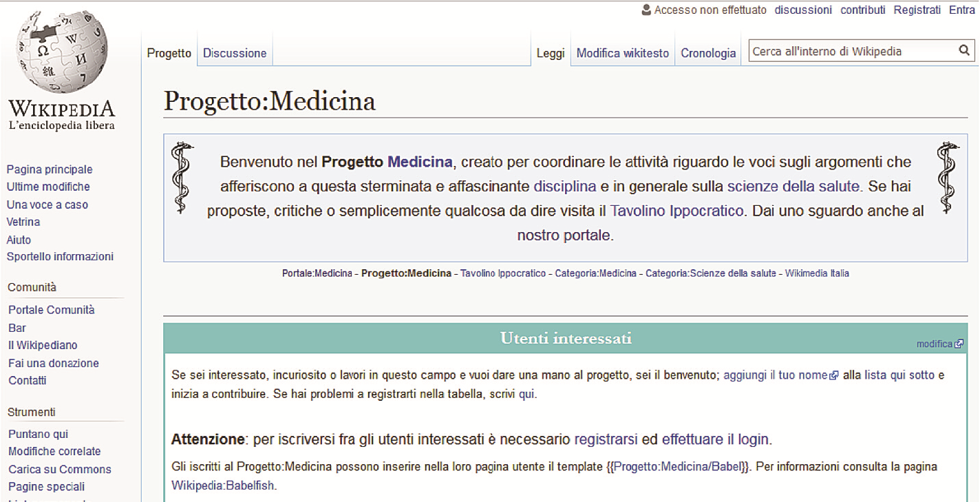The image size is (980, 502).
Task: Click the external link icon beside 'modifica'
Action: [958, 343]
